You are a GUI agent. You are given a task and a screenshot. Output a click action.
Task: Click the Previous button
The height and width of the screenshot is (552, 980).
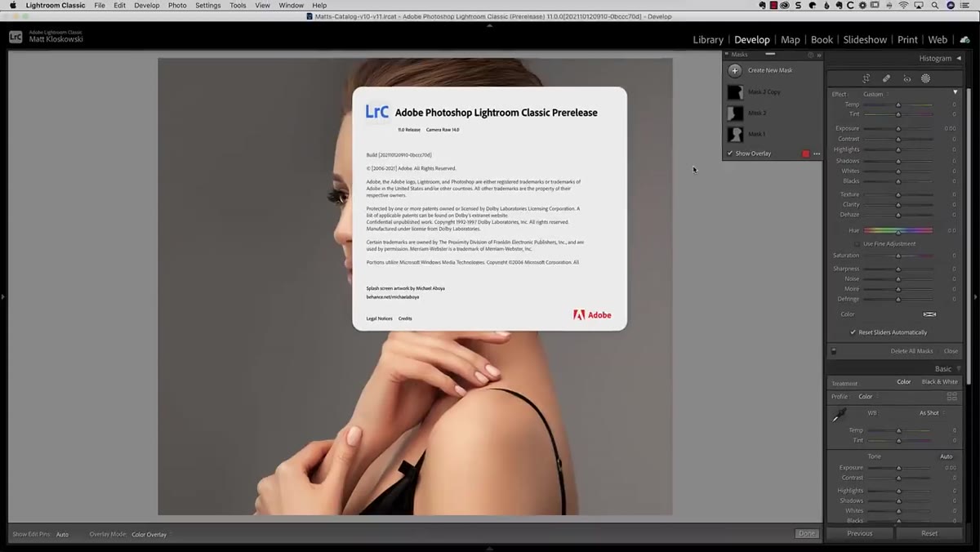pyautogui.click(x=859, y=533)
